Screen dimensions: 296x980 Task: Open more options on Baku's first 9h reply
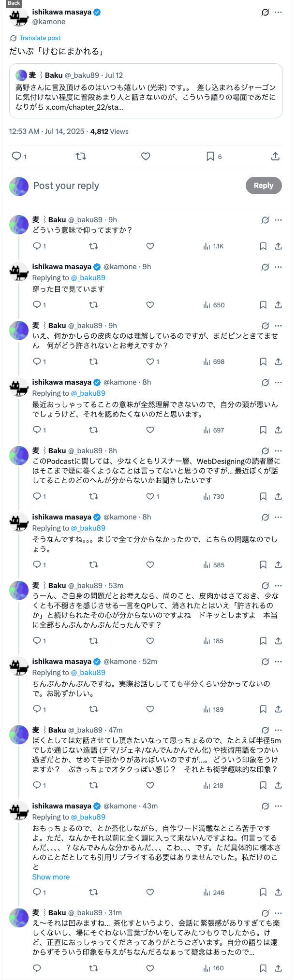(278, 220)
